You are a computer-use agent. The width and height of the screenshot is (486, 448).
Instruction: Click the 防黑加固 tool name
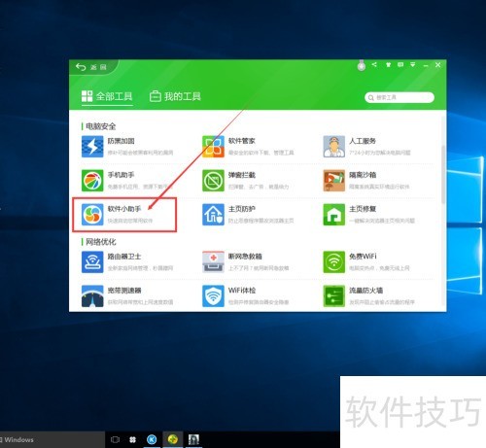121,141
